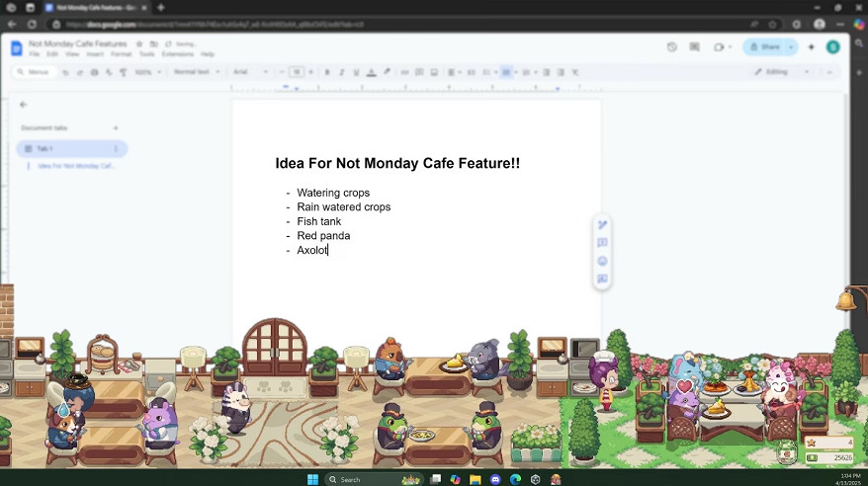The height and width of the screenshot is (486, 868).
Task: Open the Normal text style dropdown
Action: (196, 72)
